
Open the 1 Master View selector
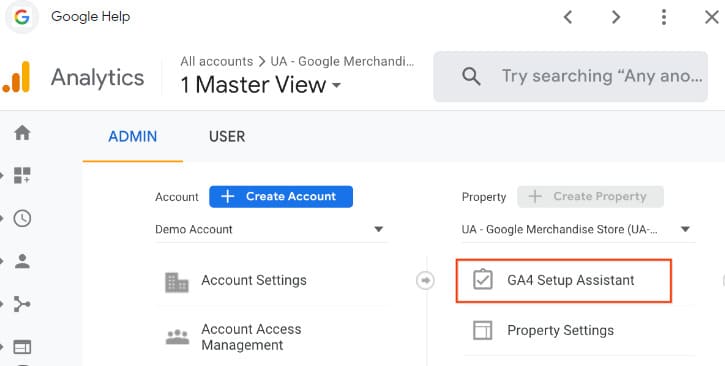[261, 85]
